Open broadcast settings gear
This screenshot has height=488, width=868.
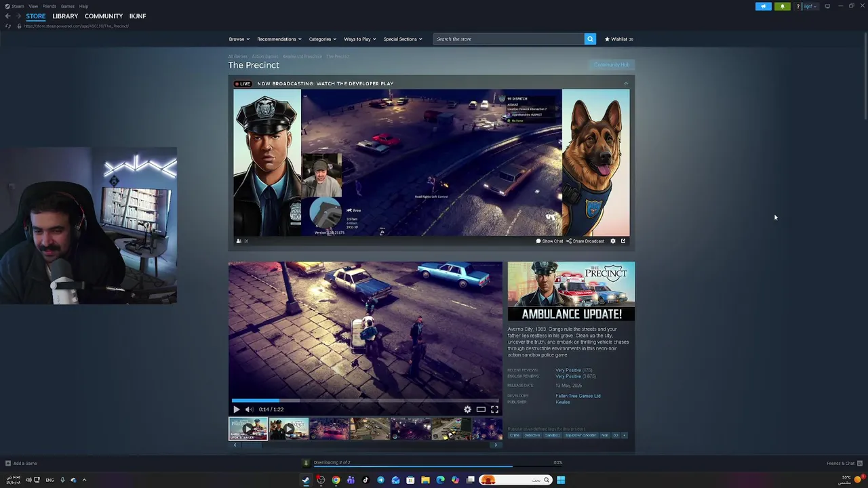[613, 241]
